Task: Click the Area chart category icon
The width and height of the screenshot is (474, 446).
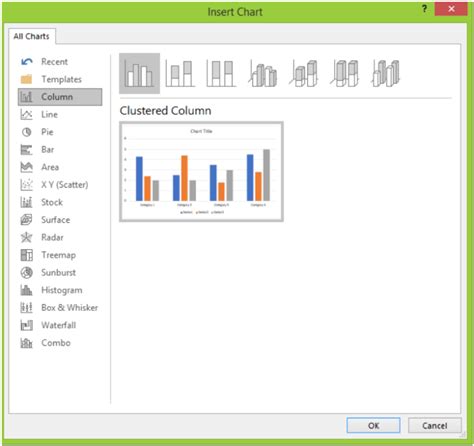Action: pos(27,167)
